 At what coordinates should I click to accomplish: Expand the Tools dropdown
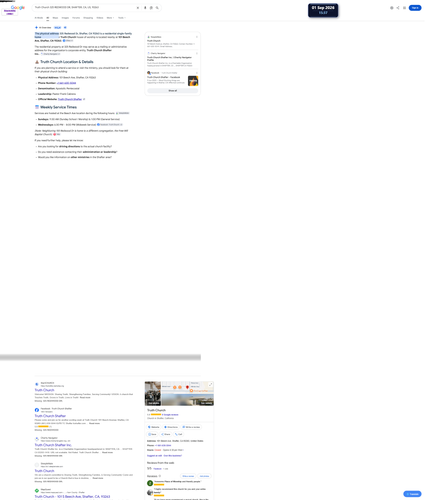pos(122,18)
